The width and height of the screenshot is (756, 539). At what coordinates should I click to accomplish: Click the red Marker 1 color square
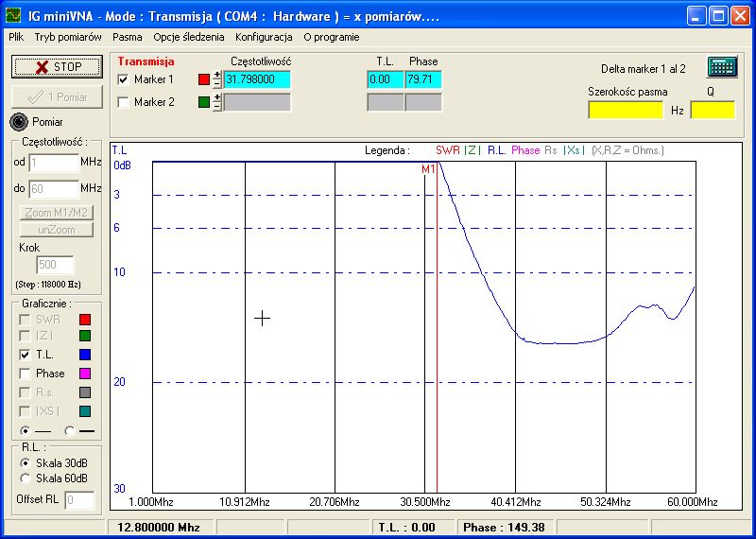tap(204, 79)
